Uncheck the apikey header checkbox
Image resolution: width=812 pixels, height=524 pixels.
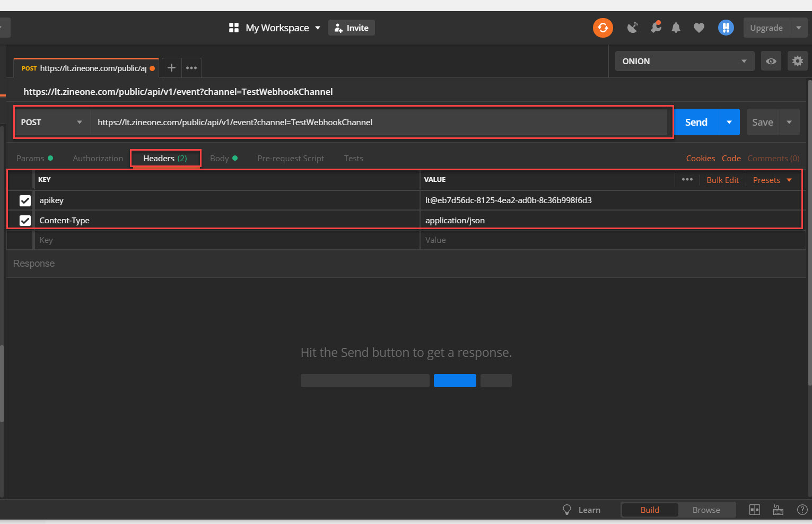point(25,200)
